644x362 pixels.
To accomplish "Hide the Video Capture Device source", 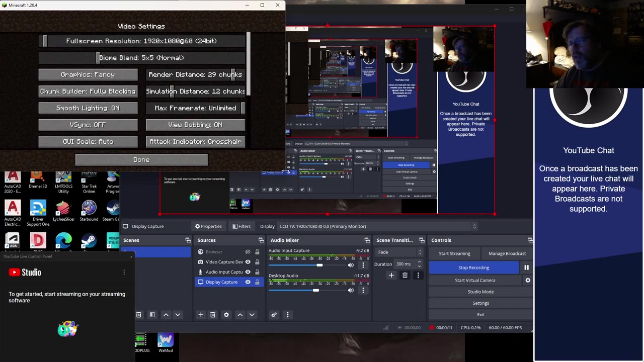I will pyautogui.click(x=248, y=262).
